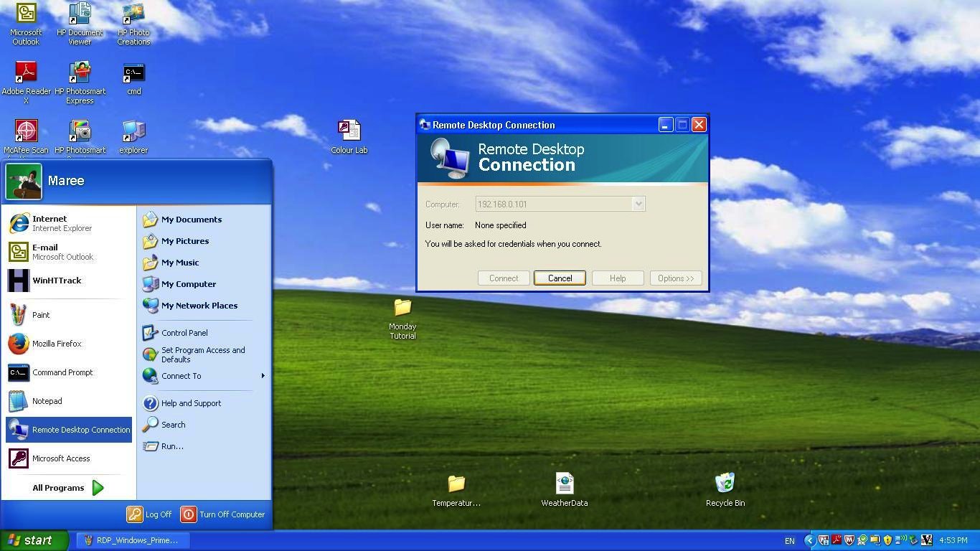Open Microsoft Outlook desktop icon

pyautogui.click(x=27, y=14)
